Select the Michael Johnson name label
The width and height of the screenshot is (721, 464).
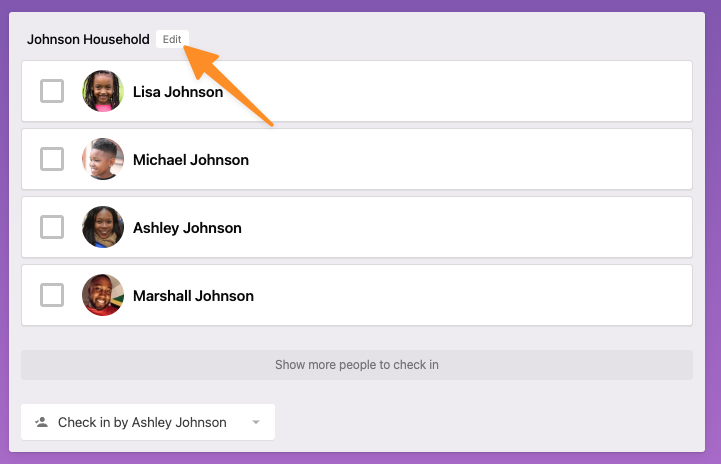click(191, 160)
